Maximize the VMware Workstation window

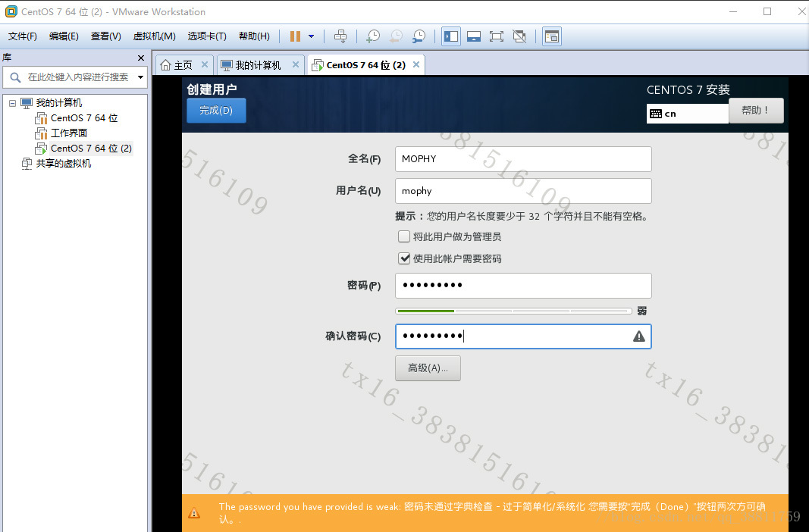coord(767,11)
